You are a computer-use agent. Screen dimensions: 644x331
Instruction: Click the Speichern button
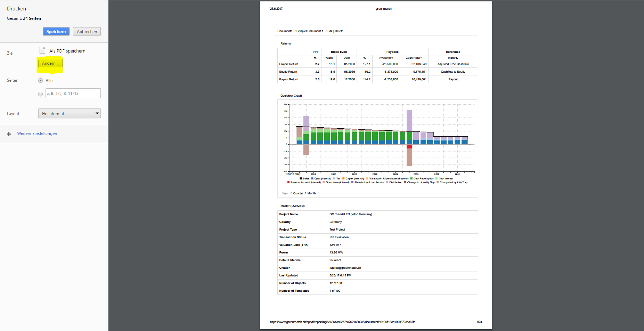(56, 31)
